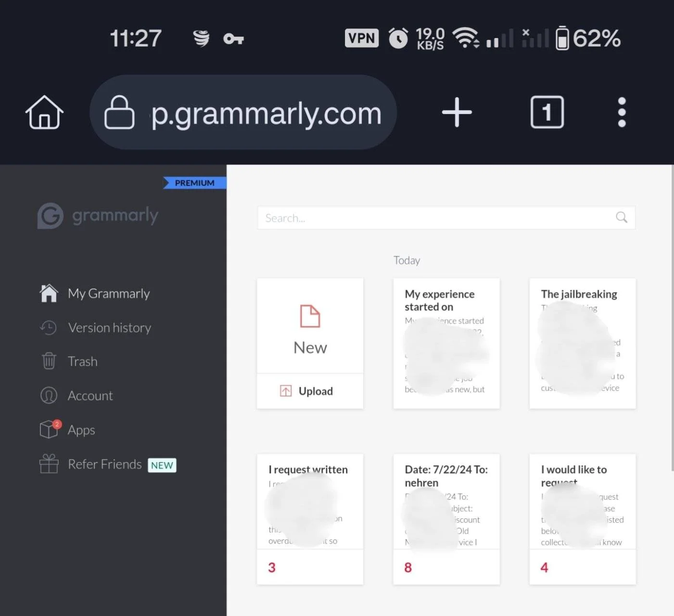This screenshot has width=674, height=616.
Task: Click the Today section heading
Action: (x=407, y=260)
